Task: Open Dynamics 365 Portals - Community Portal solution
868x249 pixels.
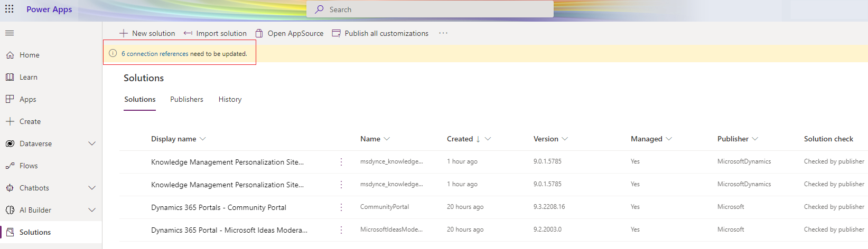Action: (218, 207)
